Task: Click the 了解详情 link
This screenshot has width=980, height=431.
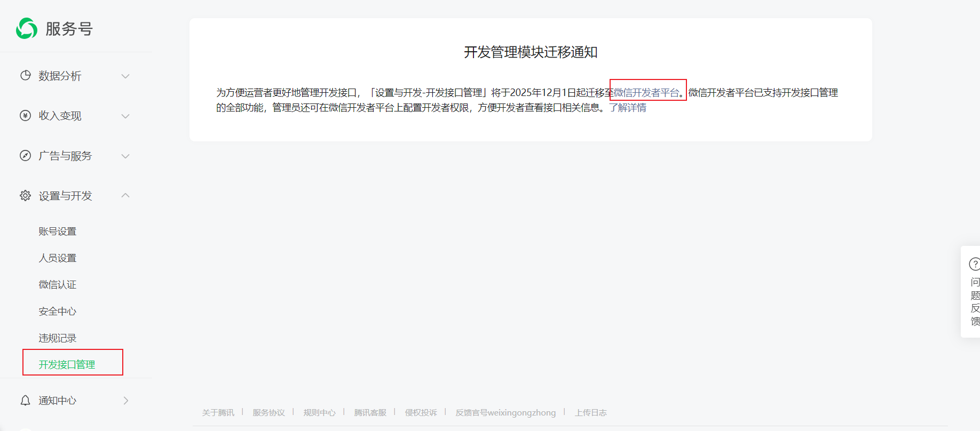Action: pyautogui.click(x=628, y=108)
